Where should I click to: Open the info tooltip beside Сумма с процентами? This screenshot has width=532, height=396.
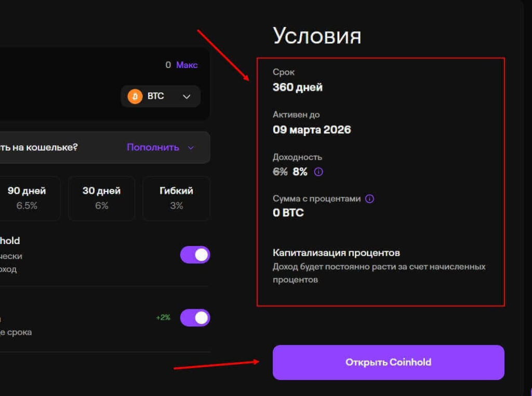point(369,198)
